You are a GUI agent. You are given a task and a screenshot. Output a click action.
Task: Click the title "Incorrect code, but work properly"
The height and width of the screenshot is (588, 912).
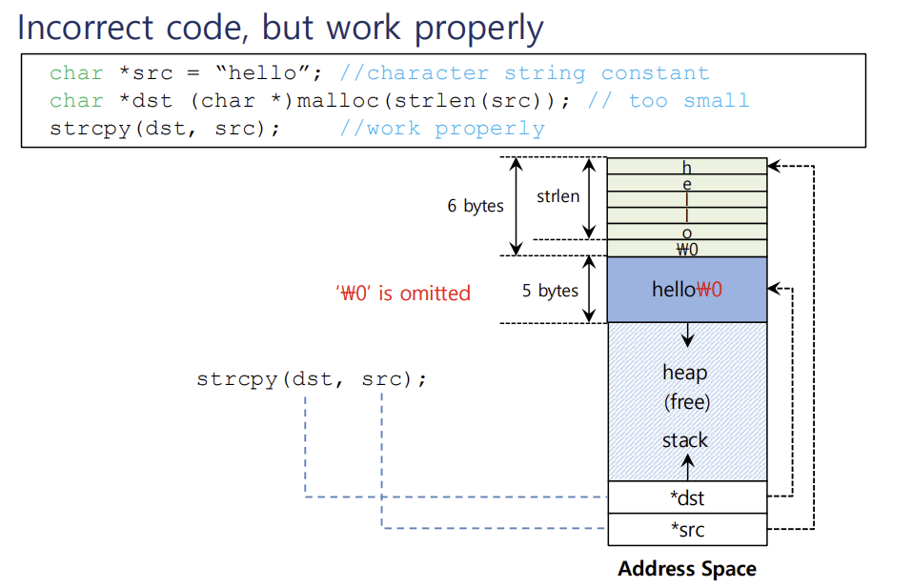280,28
